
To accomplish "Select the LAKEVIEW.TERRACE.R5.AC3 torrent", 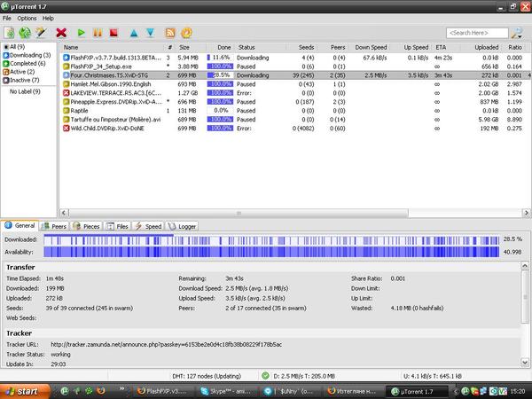I will pyautogui.click(x=295, y=93).
